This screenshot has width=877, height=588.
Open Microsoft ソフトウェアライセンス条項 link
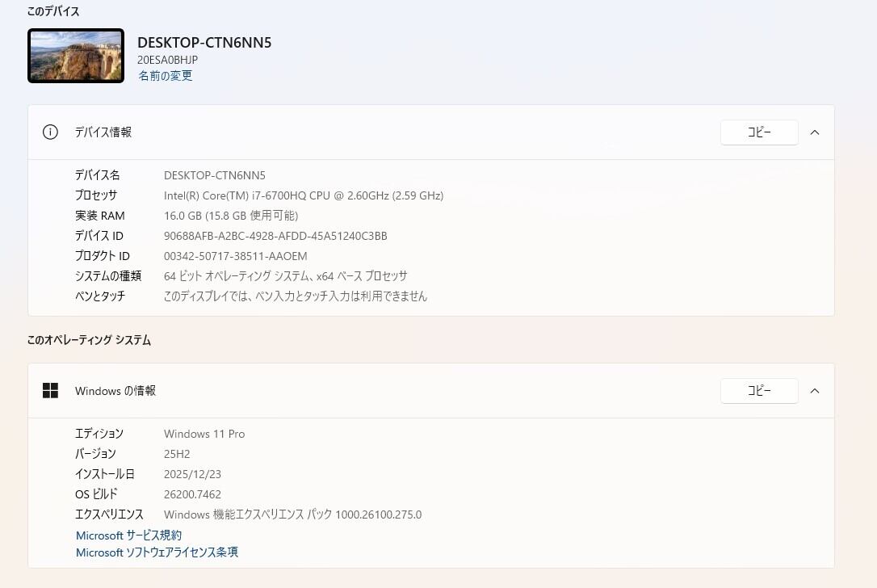(157, 552)
